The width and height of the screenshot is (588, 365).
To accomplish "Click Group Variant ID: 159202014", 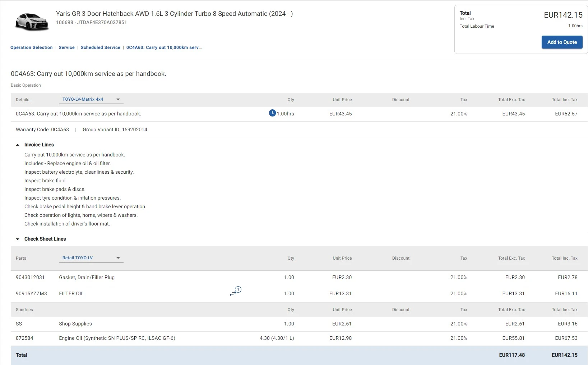I will [x=115, y=129].
